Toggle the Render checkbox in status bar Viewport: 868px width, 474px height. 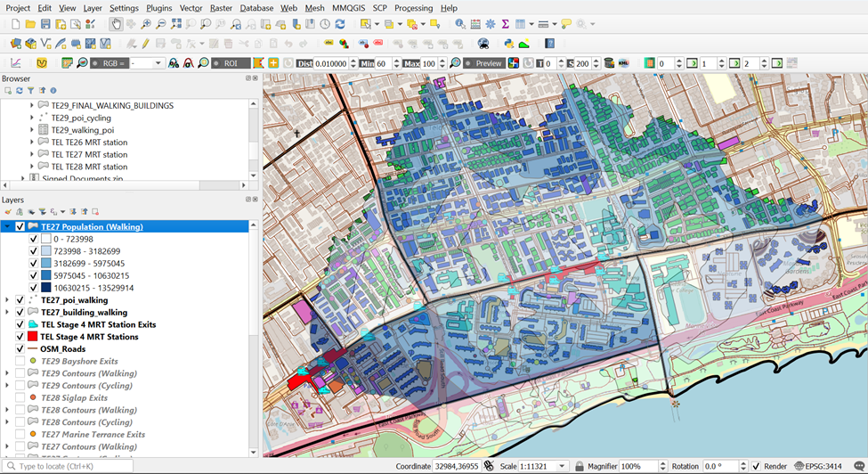pyautogui.click(x=756, y=467)
